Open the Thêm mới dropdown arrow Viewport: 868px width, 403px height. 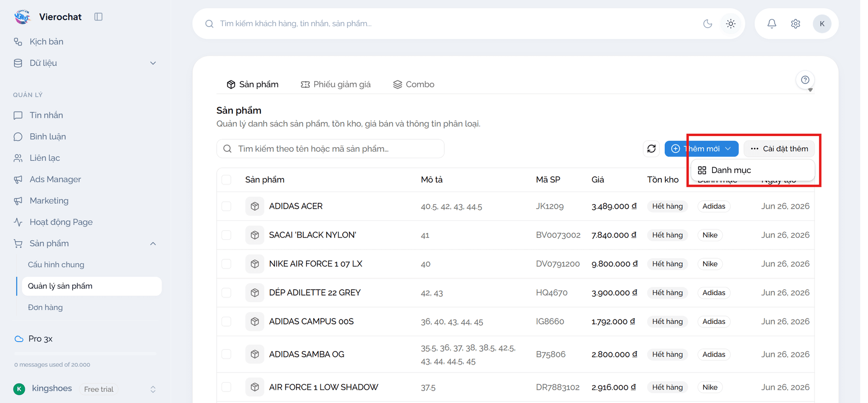(x=728, y=149)
